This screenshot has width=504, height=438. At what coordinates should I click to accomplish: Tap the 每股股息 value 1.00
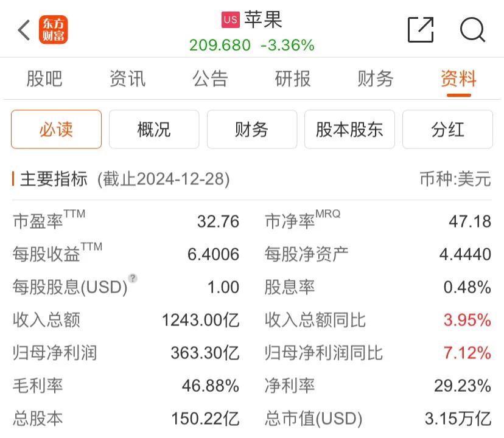coord(223,287)
